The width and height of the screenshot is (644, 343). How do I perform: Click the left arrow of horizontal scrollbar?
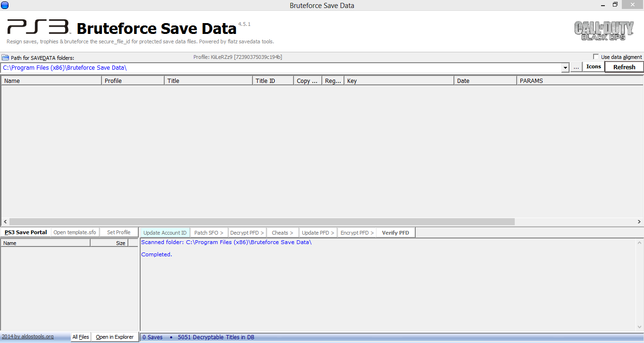pos(5,221)
